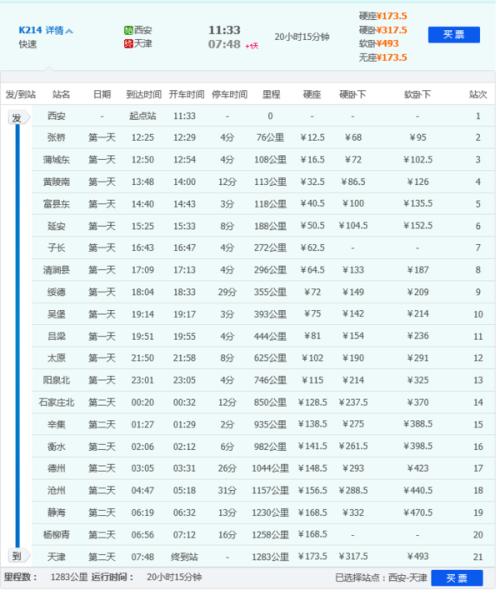Select the 石家庄北 station name
Viewport: 500px width, 595px height.
tap(57, 402)
